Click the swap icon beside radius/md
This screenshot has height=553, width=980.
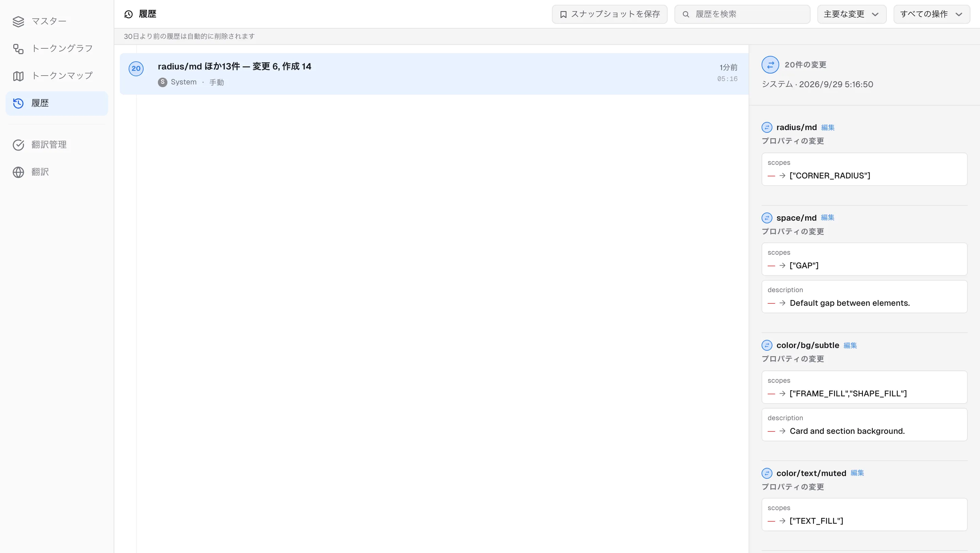coord(767,127)
